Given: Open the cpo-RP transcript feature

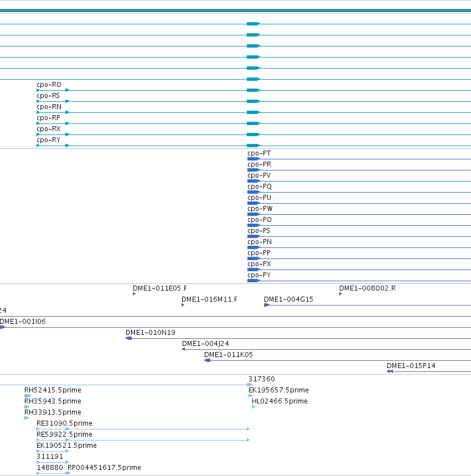Looking at the screenshot, I should pyautogui.click(x=48, y=118).
